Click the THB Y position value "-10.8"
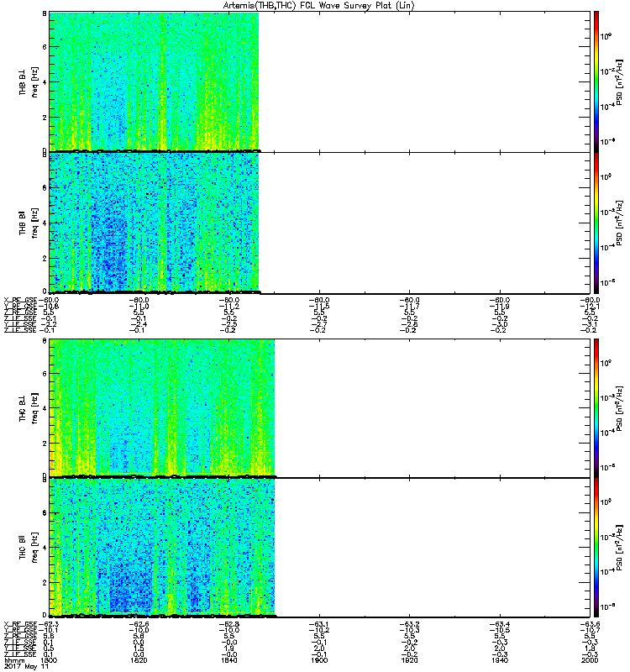The height and width of the screenshot is (672, 630). click(49, 307)
